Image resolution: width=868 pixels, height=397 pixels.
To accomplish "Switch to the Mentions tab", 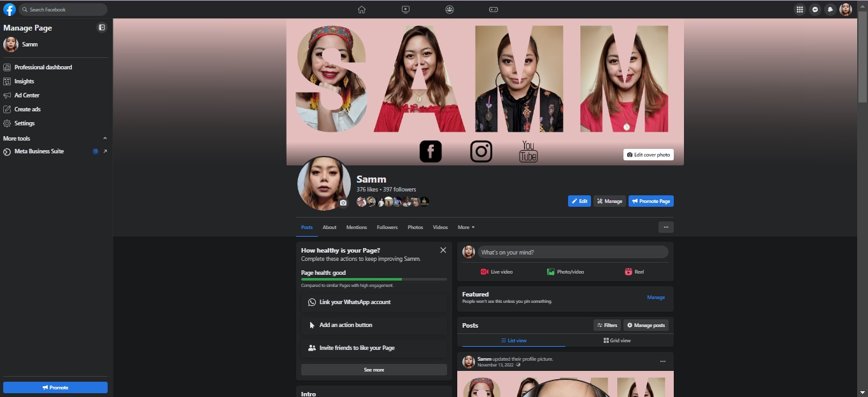I will point(357,227).
